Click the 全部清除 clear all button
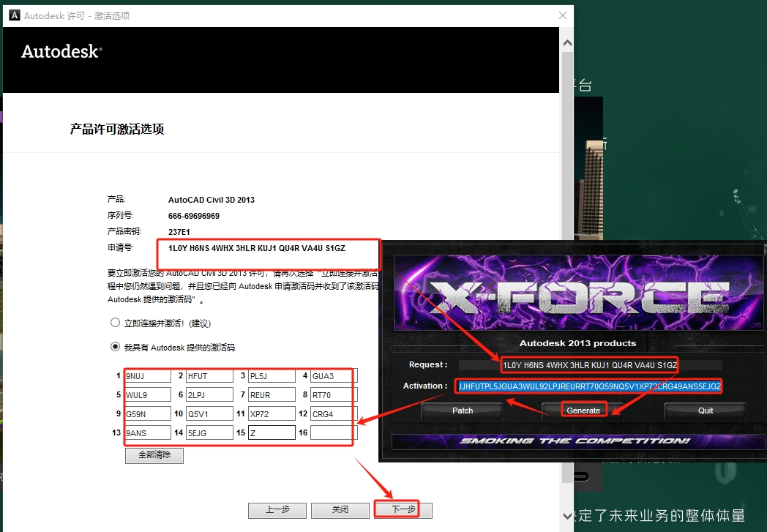This screenshot has width=767, height=532. pos(154,455)
